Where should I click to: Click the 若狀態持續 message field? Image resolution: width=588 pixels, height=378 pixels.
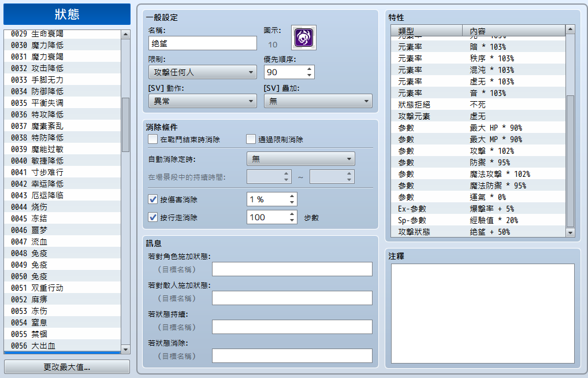coord(292,327)
